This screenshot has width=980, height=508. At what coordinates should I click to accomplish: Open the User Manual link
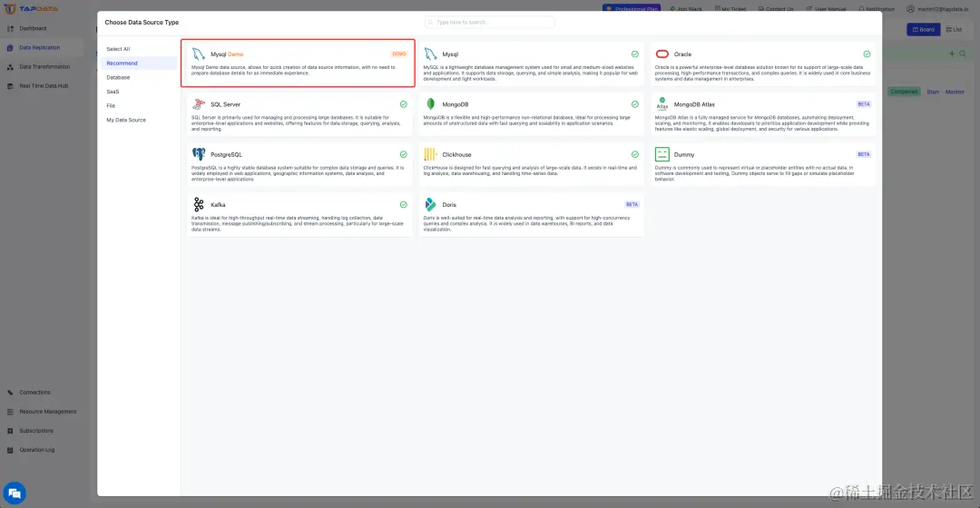click(826, 9)
